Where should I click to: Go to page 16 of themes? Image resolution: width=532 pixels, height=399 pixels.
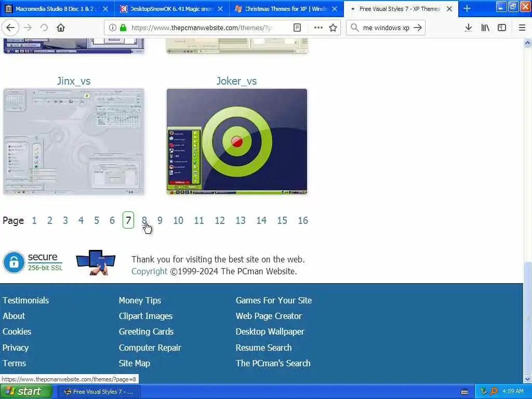click(x=303, y=220)
